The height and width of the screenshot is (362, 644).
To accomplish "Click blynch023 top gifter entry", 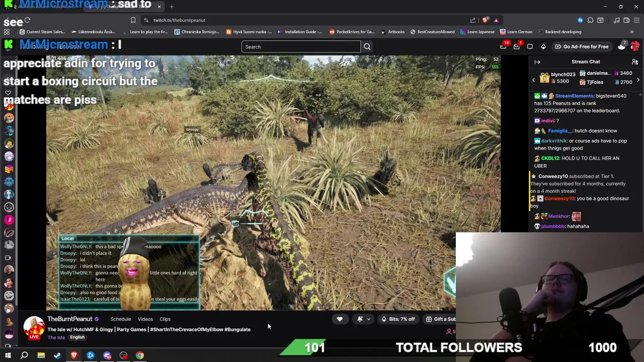I will click(557, 78).
